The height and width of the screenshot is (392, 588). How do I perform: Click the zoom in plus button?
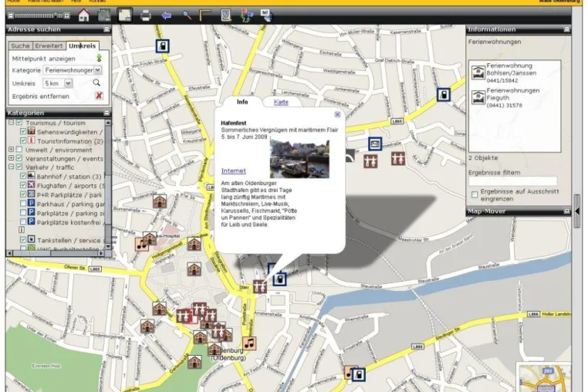tap(67, 15)
